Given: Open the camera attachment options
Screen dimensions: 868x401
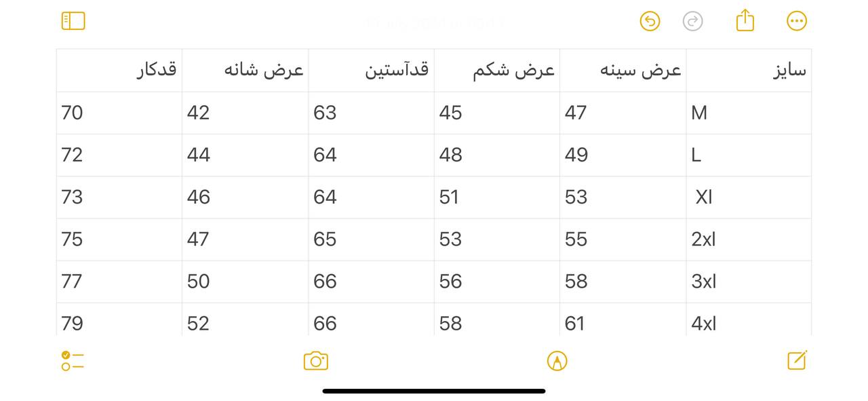Looking at the screenshot, I should [316, 361].
